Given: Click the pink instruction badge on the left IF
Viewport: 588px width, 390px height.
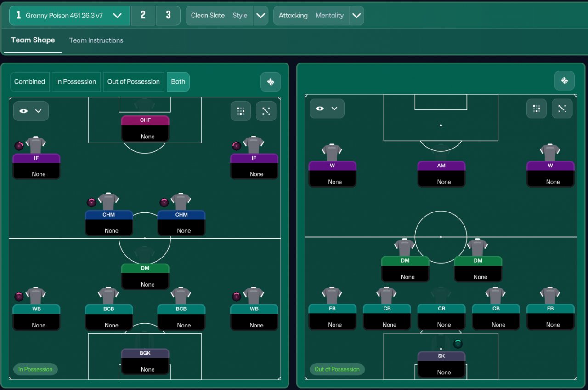Looking at the screenshot, I should (x=19, y=146).
